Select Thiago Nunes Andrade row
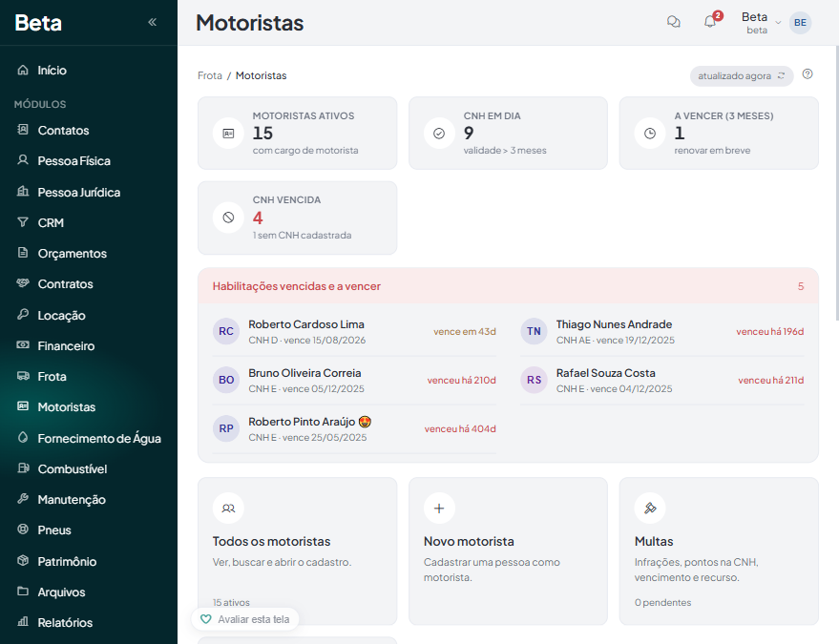839x644 pixels. [x=661, y=332]
